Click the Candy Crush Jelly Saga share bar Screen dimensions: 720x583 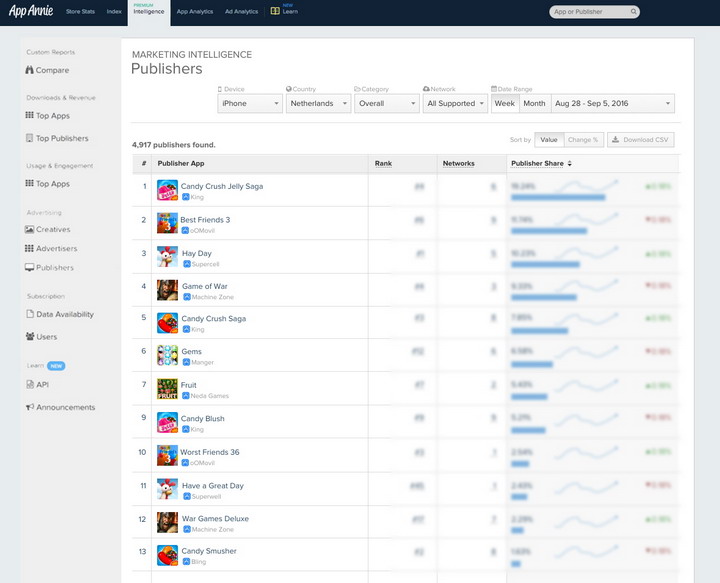558,197
